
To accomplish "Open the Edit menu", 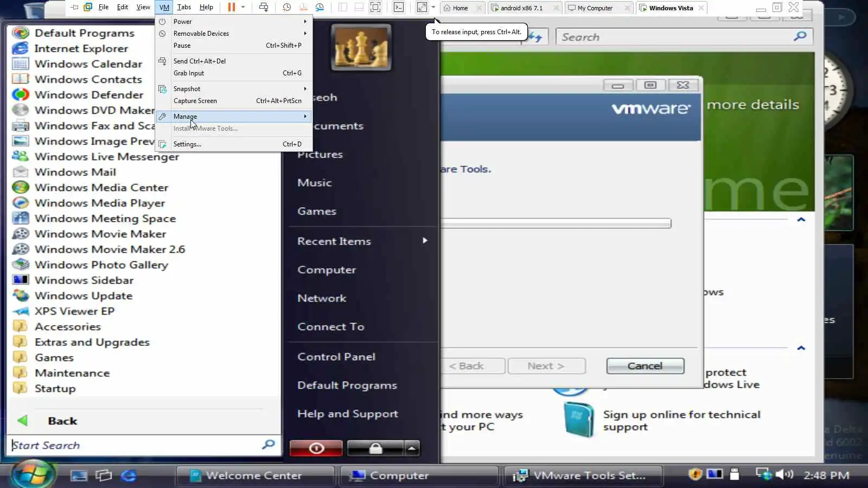I will pos(123,7).
